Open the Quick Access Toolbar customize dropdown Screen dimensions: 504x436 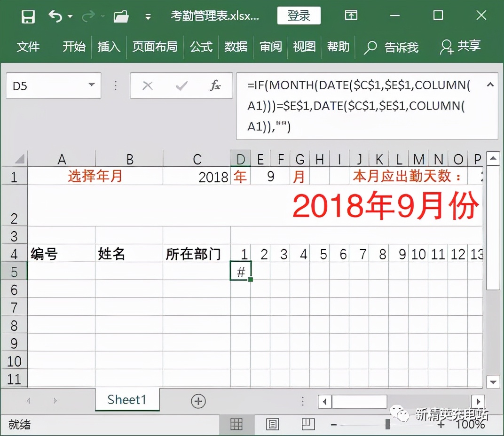coord(147,17)
